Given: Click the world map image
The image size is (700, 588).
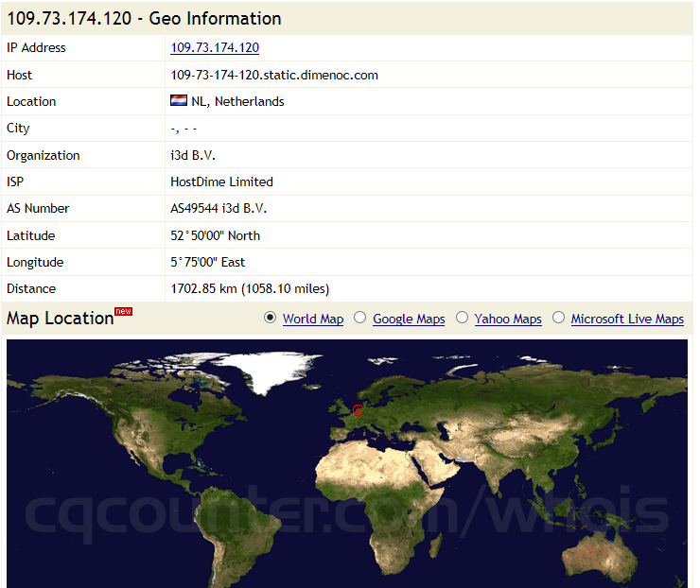Looking at the screenshot, I should pos(347,463).
